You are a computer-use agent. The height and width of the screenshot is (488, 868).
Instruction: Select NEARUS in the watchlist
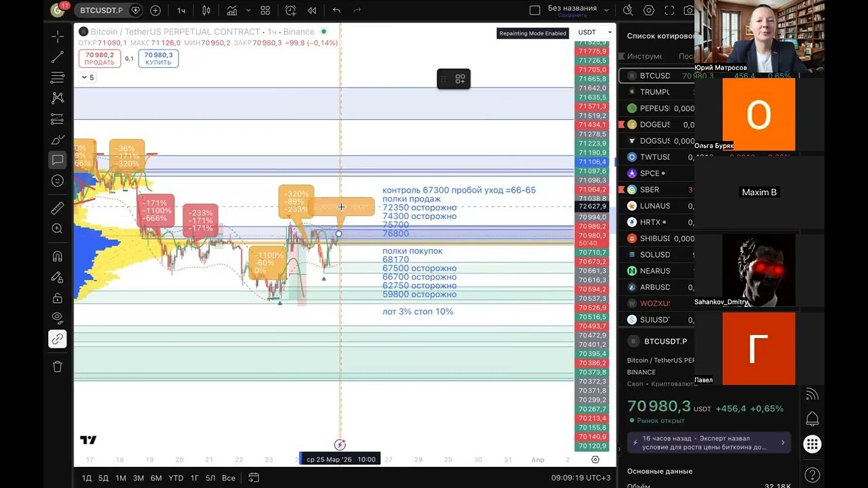656,271
